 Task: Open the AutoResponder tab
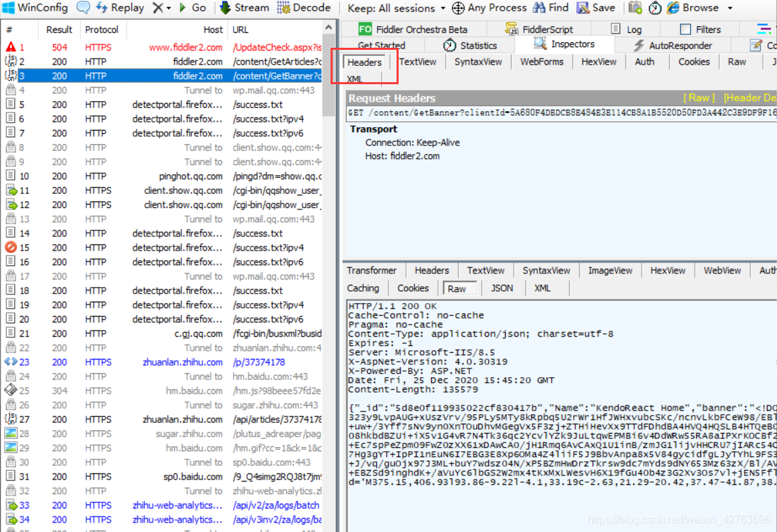[673, 46]
